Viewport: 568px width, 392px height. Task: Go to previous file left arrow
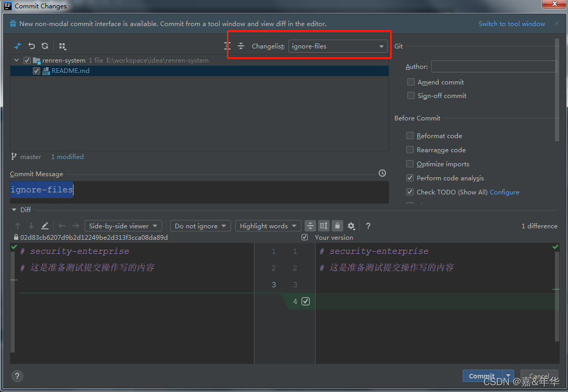62,226
